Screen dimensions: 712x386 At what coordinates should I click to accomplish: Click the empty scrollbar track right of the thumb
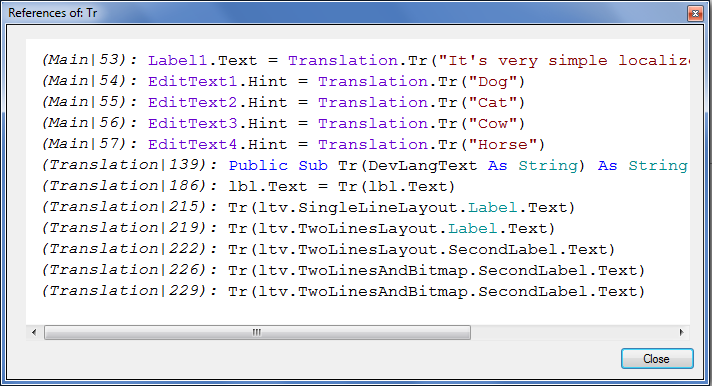572,332
